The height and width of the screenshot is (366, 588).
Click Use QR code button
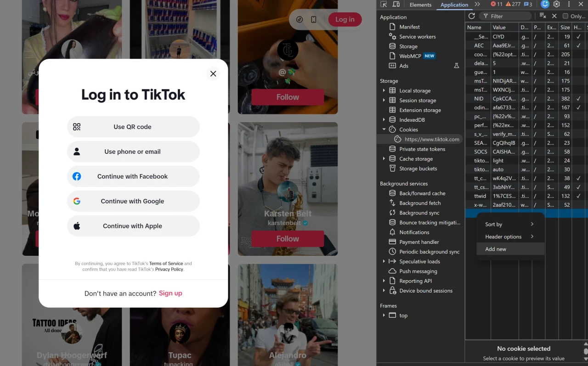coord(133,127)
